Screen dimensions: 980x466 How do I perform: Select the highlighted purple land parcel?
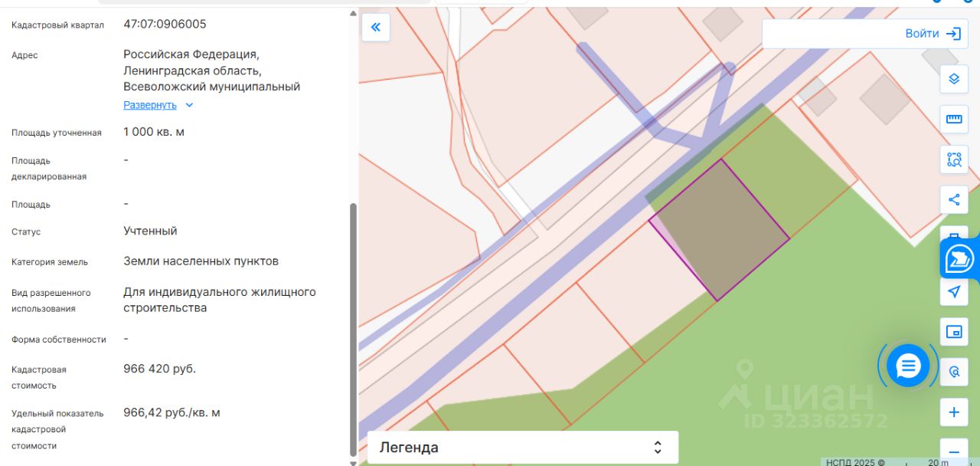720,229
